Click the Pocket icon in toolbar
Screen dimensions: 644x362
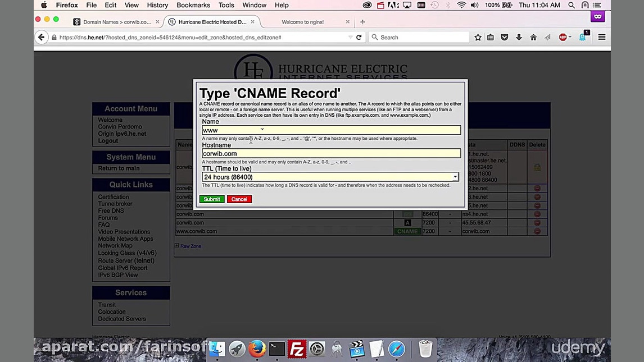coord(505,37)
